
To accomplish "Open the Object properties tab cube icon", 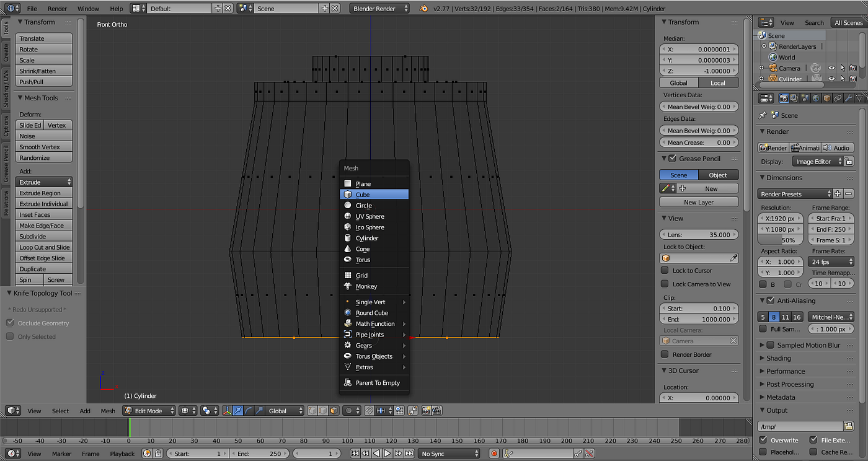I will 827,98.
